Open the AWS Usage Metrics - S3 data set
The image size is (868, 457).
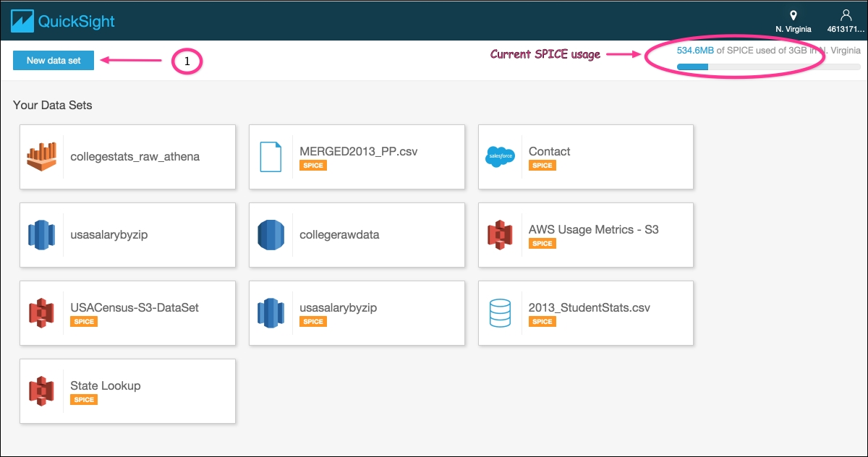click(586, 235)
